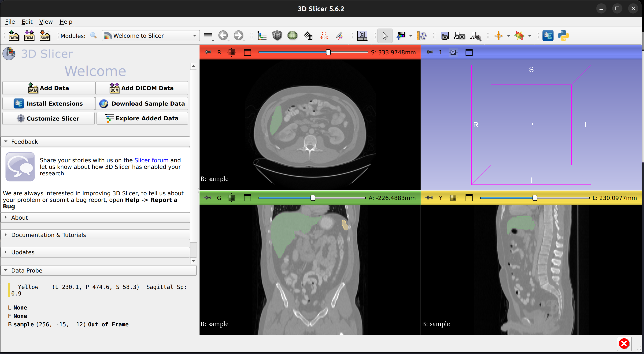
Task: Click the Explore Added Data button
Action: [142, 118]
